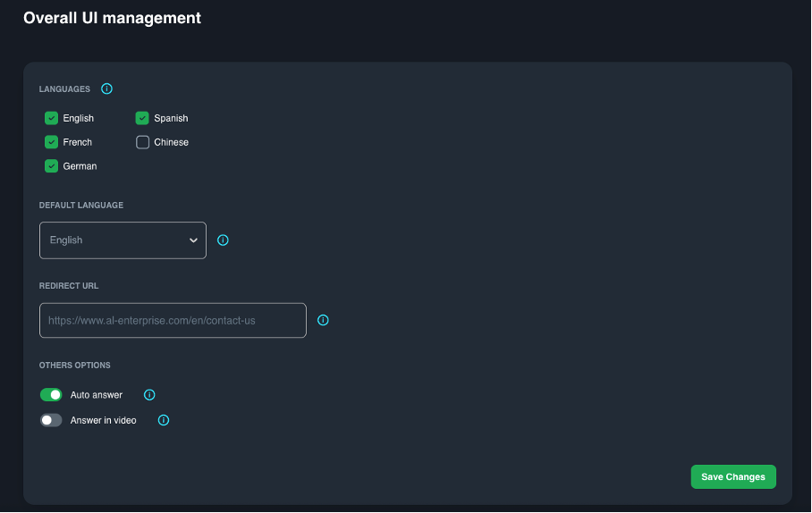Click the Overall UI management heading
This screenshot has width=812, height=513.
coord(112,18)
